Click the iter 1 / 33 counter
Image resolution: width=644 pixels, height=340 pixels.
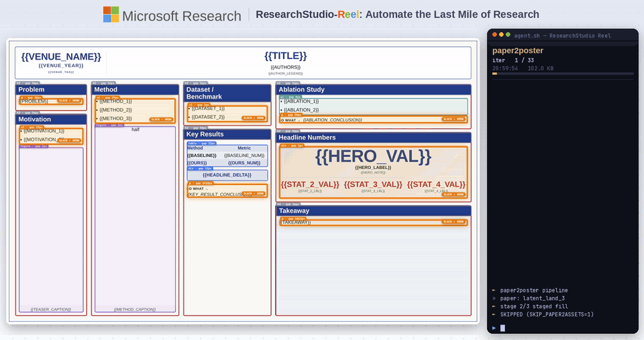point(513,60)
